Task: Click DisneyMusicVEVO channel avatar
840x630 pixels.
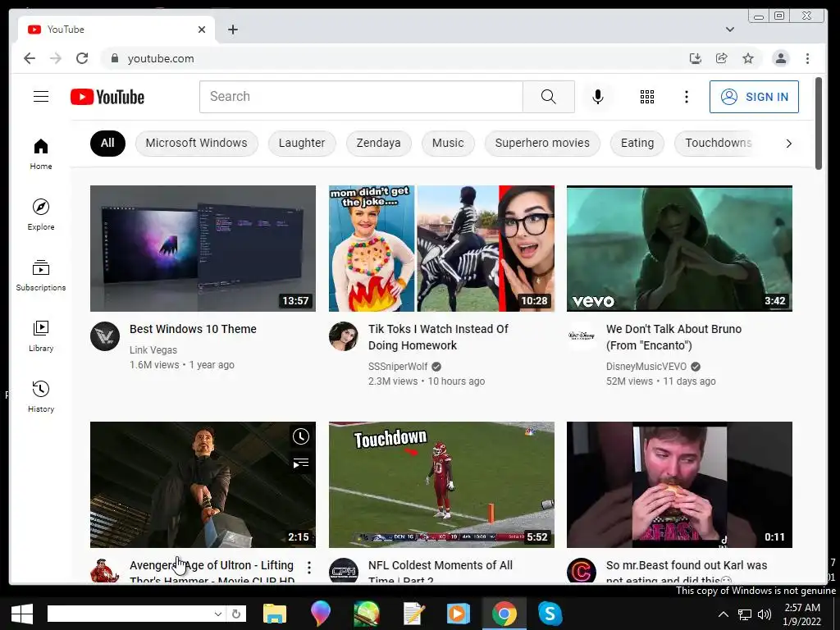Action: [582, 336]
